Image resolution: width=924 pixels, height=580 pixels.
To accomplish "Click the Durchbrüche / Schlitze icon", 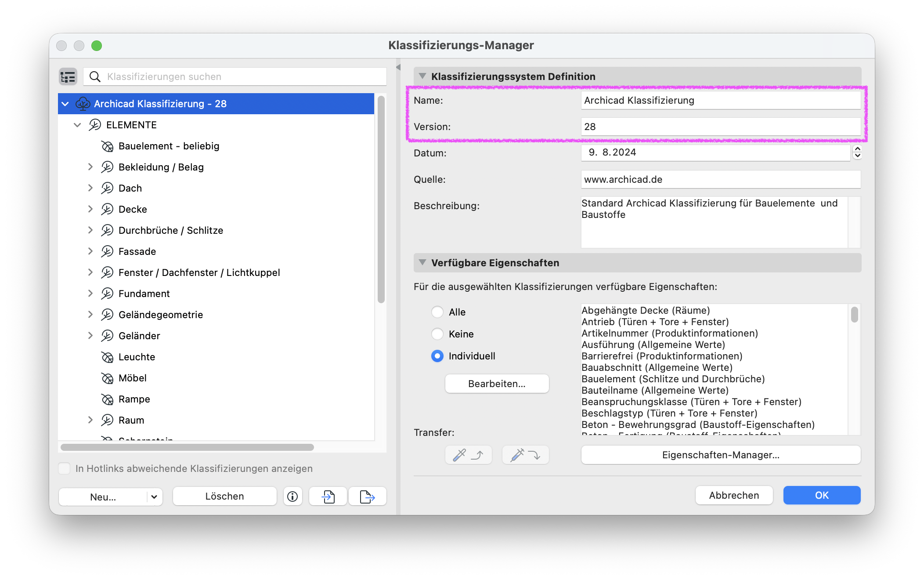I will pos(107,230).
